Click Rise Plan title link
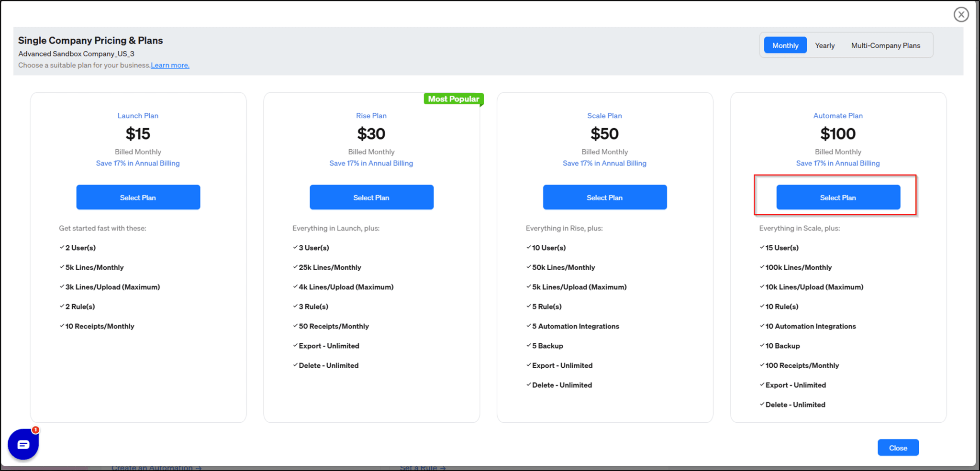The image size is (980, 471). pos(371,116)
